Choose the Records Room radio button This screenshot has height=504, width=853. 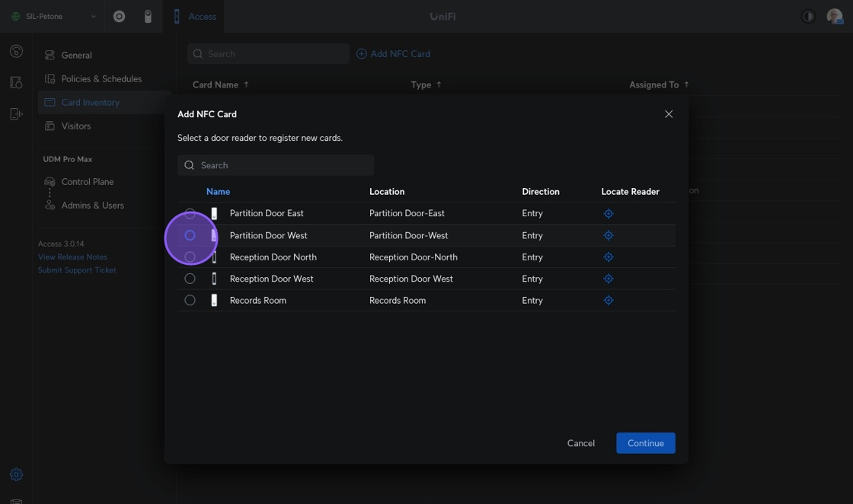[190, 301]
